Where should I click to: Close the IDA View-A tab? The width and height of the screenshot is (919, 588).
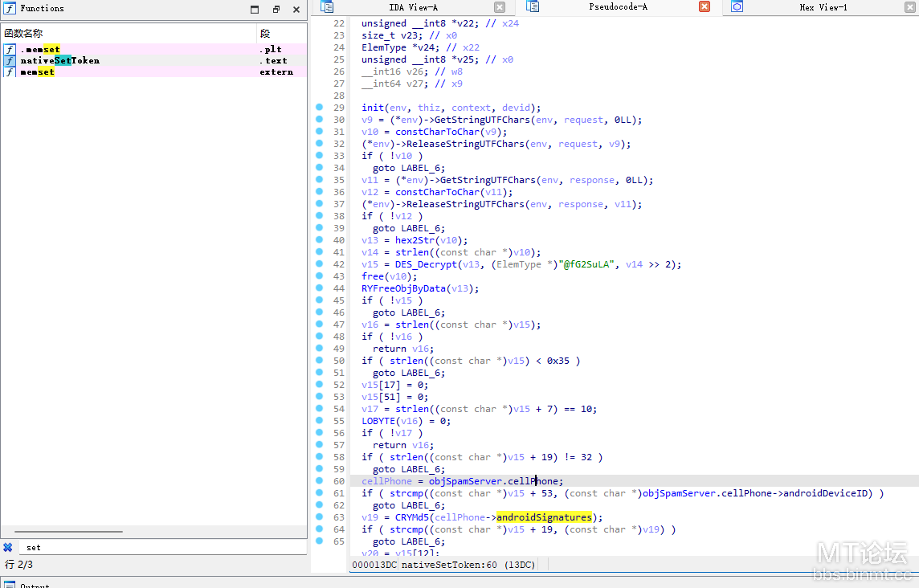click(x=500, y=7)
